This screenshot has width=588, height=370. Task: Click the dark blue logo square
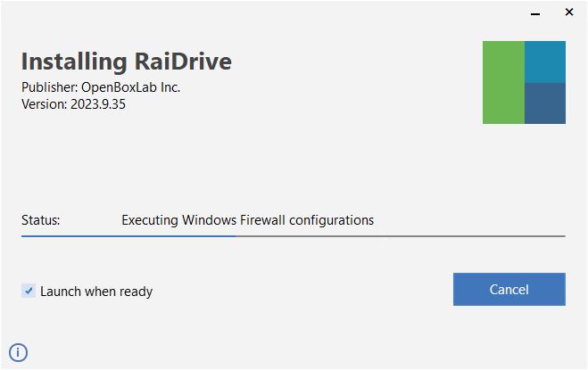[545, 103]
